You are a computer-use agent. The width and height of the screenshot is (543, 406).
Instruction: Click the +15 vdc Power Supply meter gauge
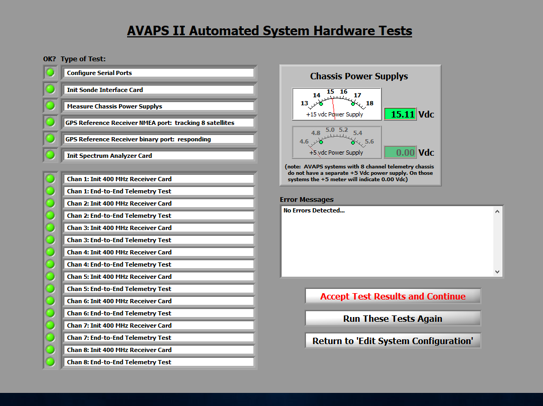point(337,104)
